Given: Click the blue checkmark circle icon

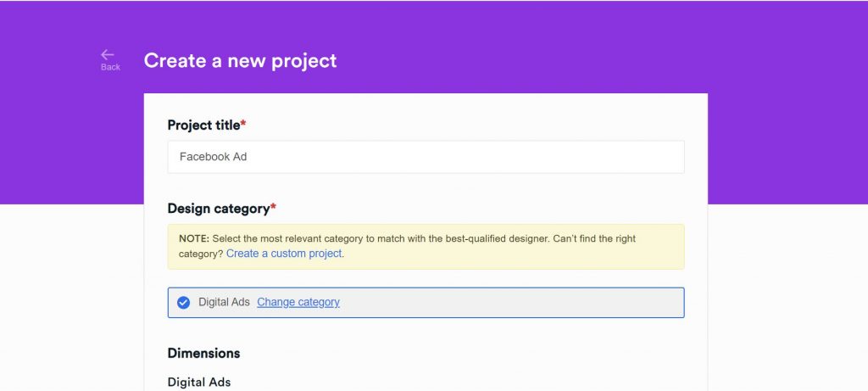Looking at the screenshot, I should (183, 303).
